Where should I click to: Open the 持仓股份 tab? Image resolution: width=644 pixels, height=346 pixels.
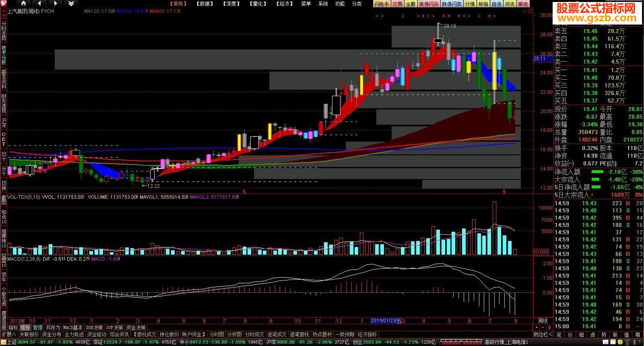click(x=169, y=334)
